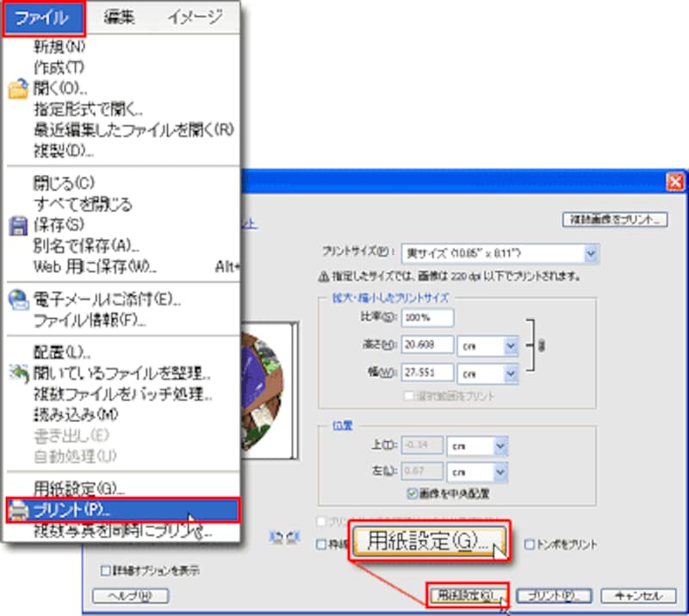The image size is (689, 616).
Task: Open ファイル情報(F) menu entry
Action: coord(90,320)
